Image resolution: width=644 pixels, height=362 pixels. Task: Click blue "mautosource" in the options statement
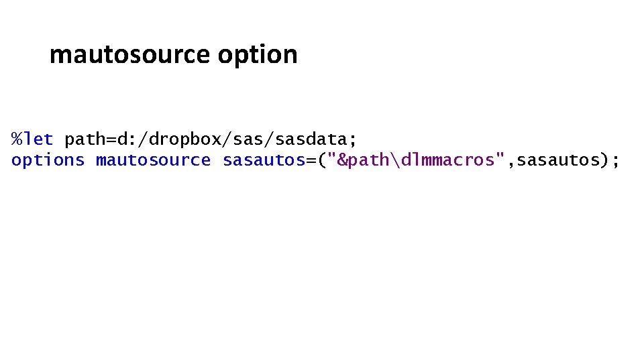tap(154, 160)
